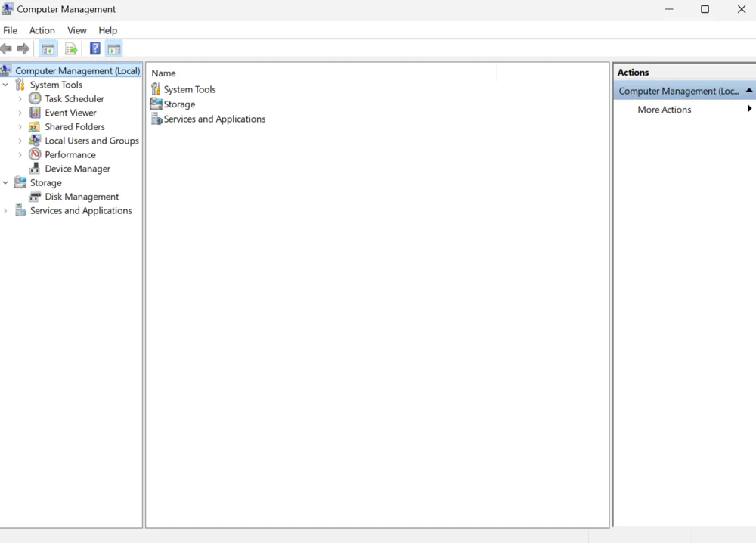756x543 pixels.
Task: Click the Shared Folders icon in tree
Action: click(34, 127)
